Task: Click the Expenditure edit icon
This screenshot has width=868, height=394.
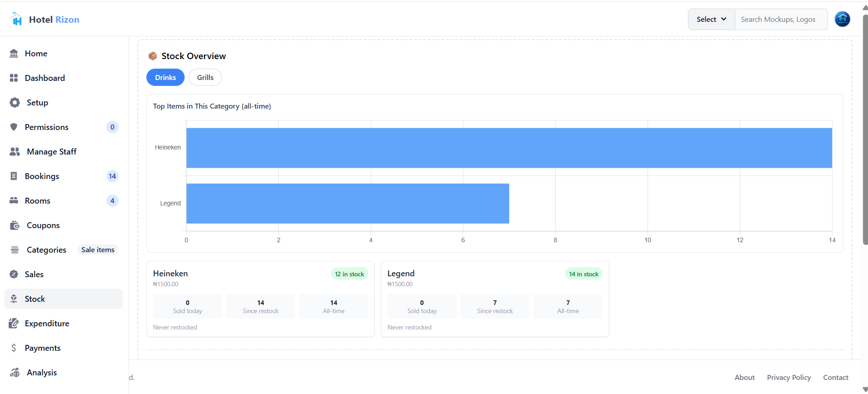Action: (x=14, y=324)
